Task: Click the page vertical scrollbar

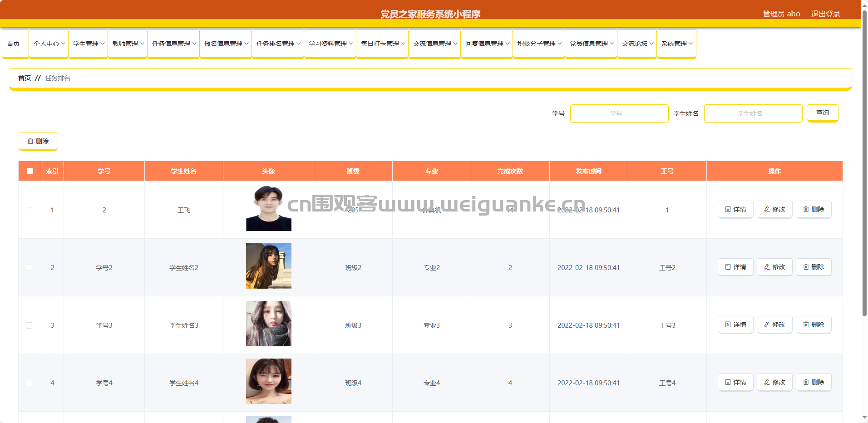Action: (864, 163)
